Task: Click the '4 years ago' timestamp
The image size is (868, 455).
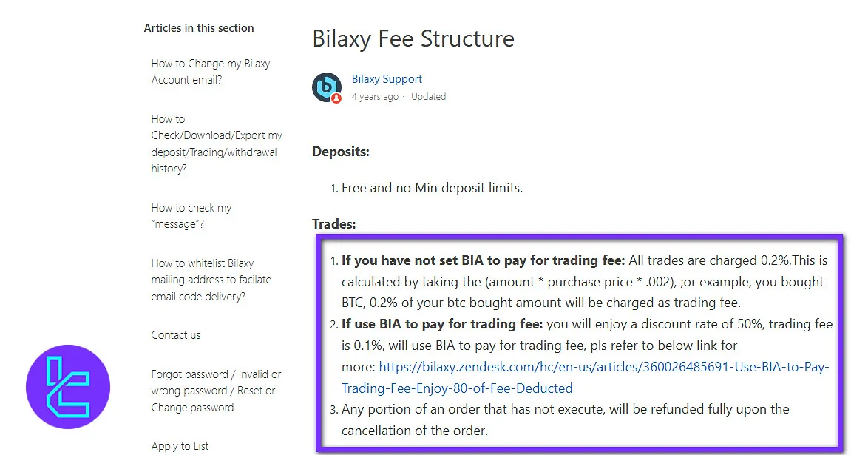Action: [x=375, y=97]
